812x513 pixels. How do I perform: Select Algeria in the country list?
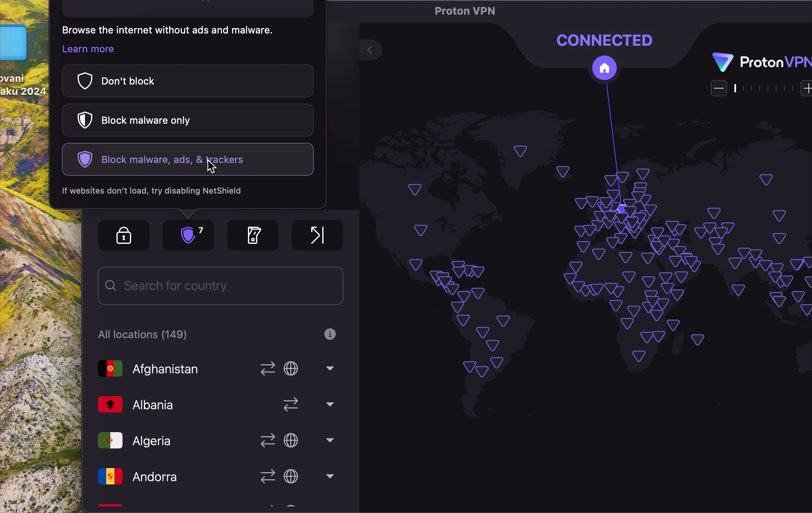pos(221,441)
